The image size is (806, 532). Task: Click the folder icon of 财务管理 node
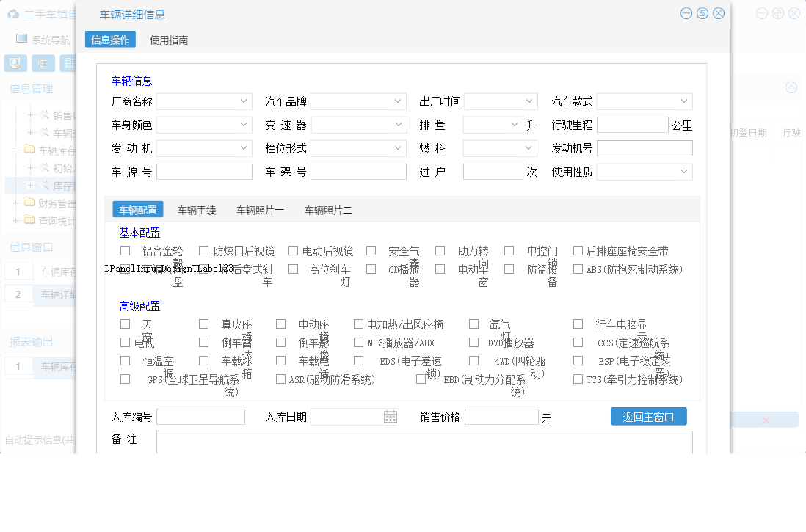click(x=29, y=202)
